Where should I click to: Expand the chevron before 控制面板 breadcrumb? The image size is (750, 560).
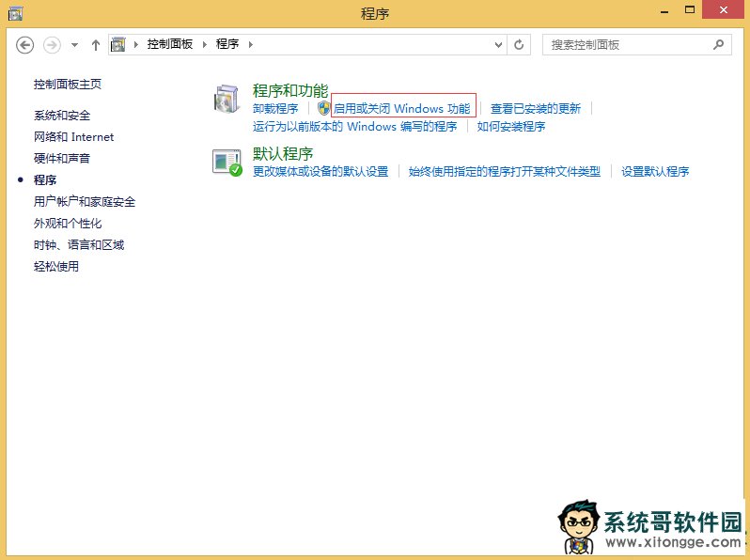[136, 44]
